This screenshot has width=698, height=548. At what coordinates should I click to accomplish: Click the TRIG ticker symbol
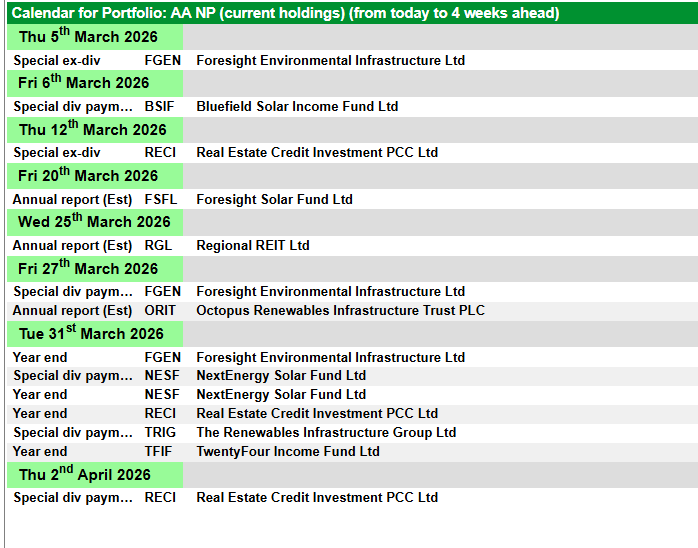point(160,433)
